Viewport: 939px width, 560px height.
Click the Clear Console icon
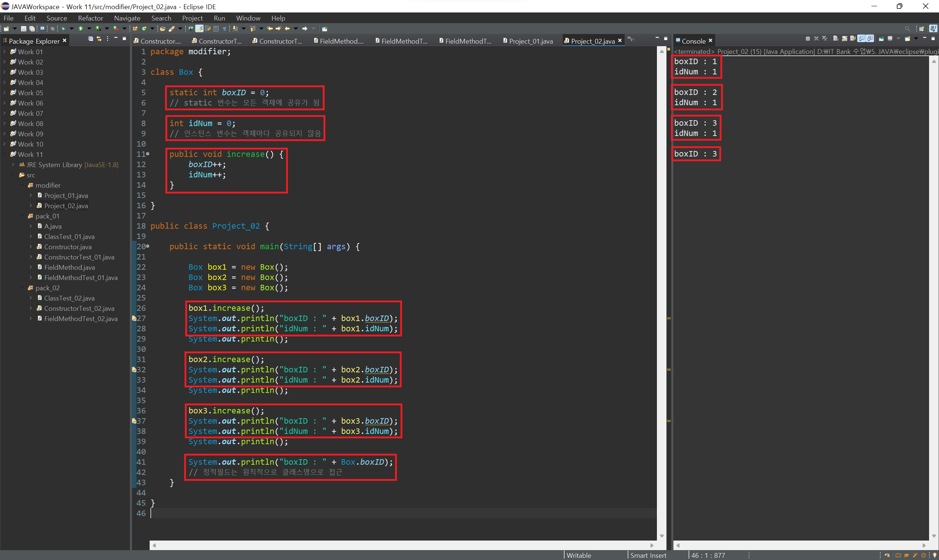[836, 38]
